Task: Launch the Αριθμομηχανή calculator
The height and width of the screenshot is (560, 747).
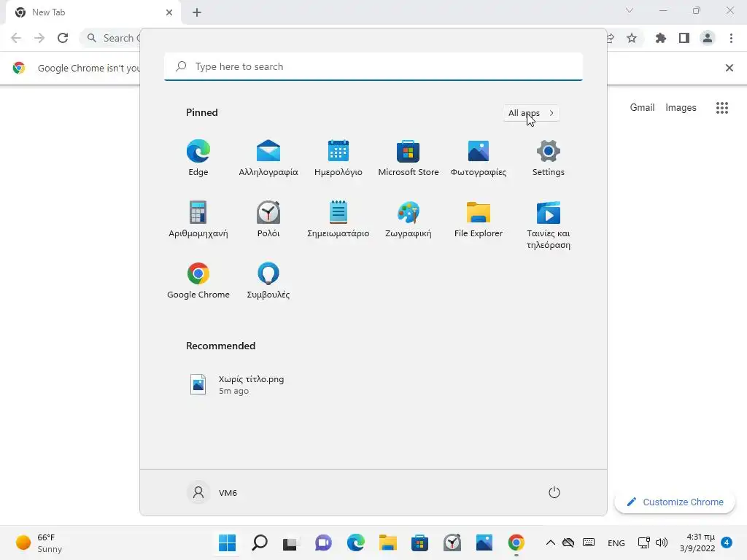Action: pos(198,219)
